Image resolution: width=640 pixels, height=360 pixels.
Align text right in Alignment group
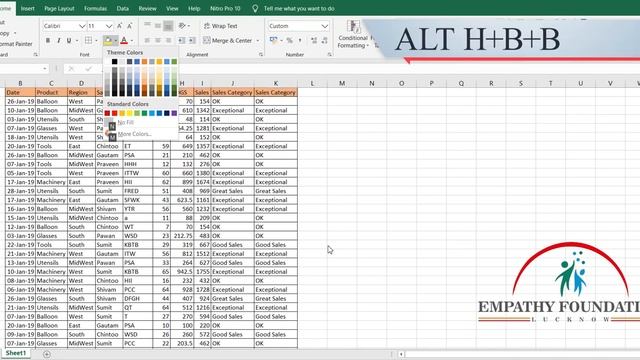click(168, 40)
